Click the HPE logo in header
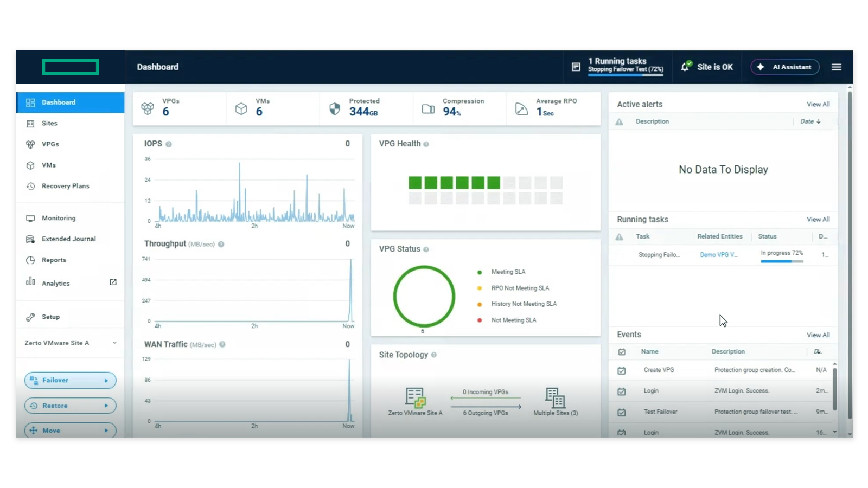This screenshot has height=488, width=868. pos(71,67)
